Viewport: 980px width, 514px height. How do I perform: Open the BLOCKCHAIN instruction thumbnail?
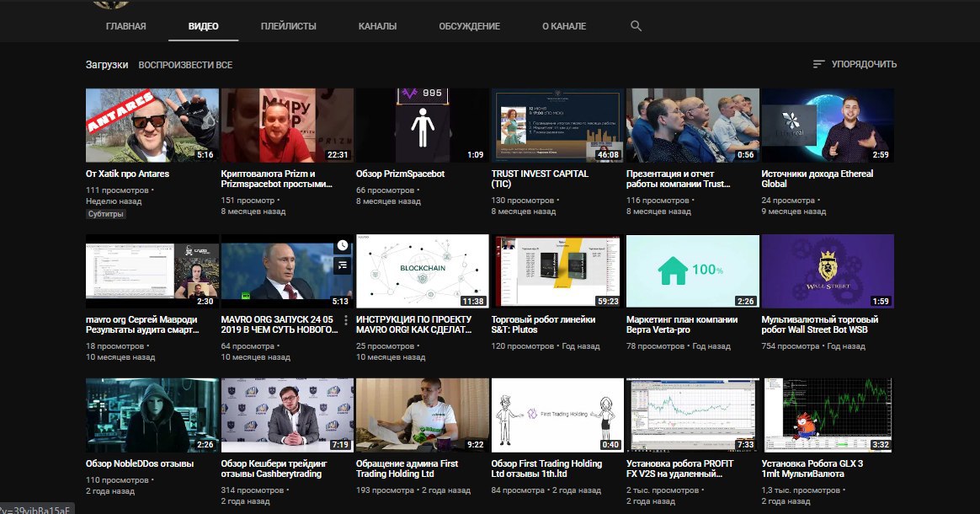[x=422, y=270]
